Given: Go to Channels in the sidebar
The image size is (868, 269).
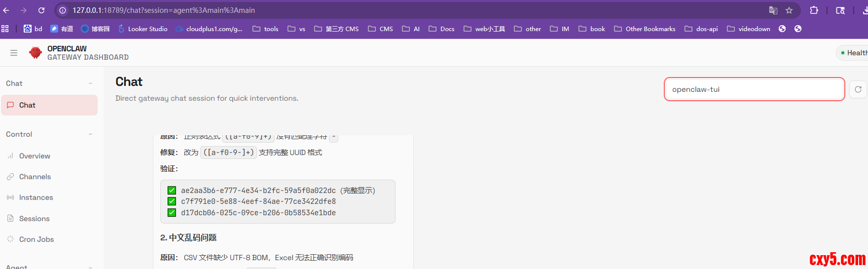Looking at the screenshot, I should pos(35,177).
